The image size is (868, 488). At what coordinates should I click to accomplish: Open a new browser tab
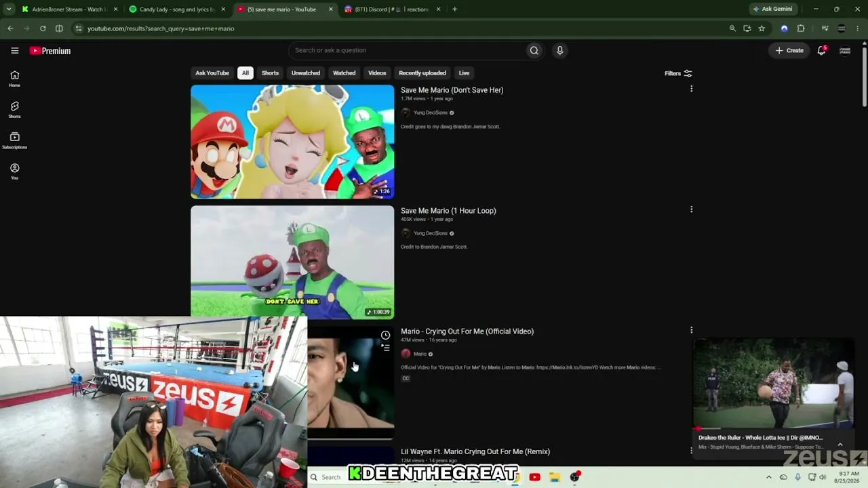coord(454,9)
